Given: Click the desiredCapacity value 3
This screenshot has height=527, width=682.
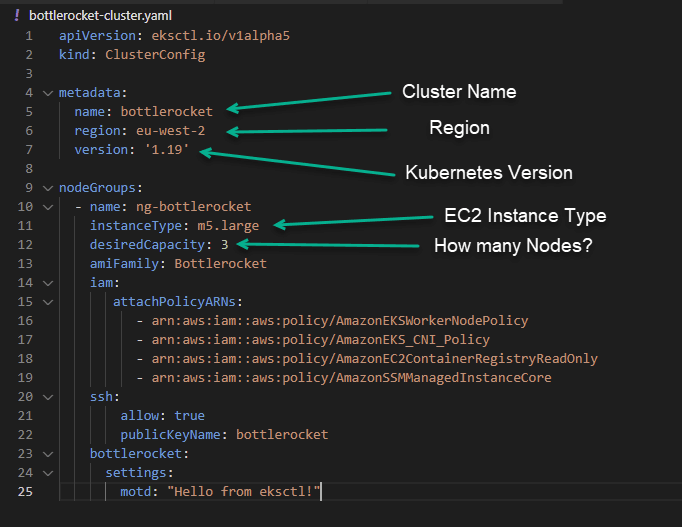Looking at the screenshot, I should click(x=224, y=245).
